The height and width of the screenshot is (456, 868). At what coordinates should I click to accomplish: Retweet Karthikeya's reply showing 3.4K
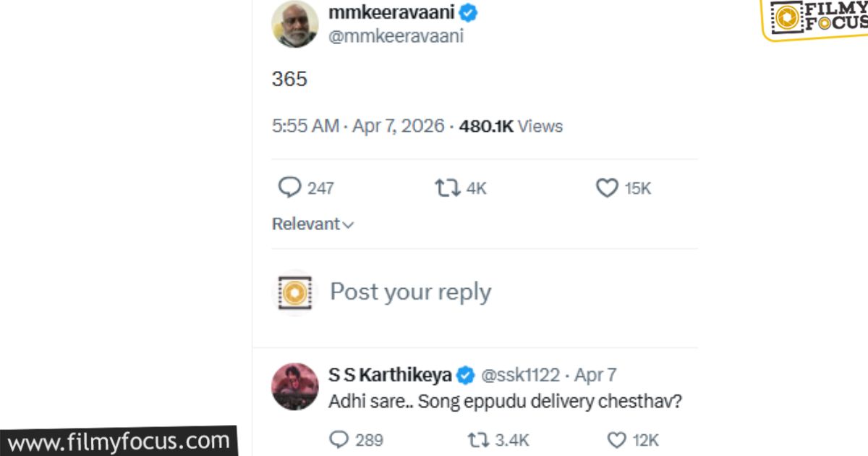click(477, 439)
